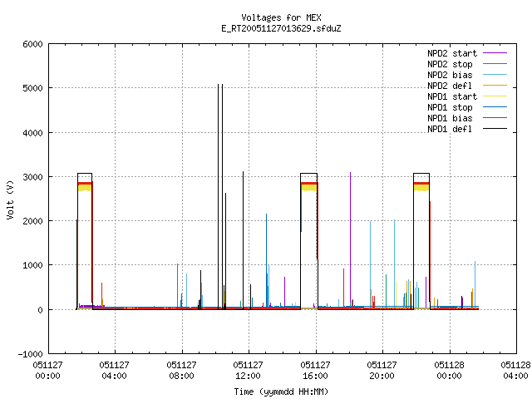This screenshot has width=532, height=399.
Task: Click the 3000 y-axis tick label
Action: coord(33,177)
